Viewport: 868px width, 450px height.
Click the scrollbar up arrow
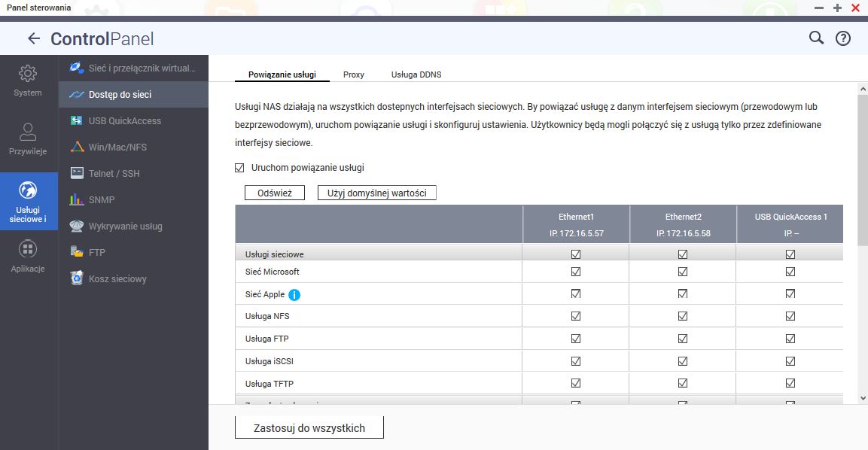[x=863, y=89]
